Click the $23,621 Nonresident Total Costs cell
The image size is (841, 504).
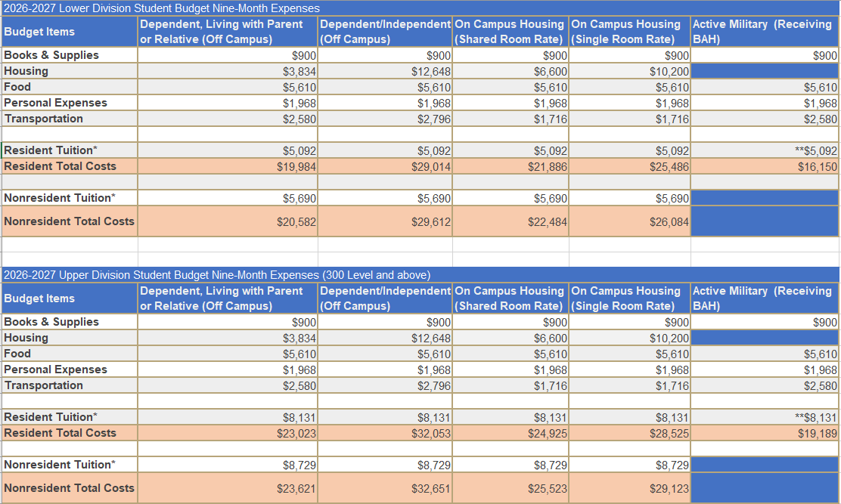tap(228, 488)
